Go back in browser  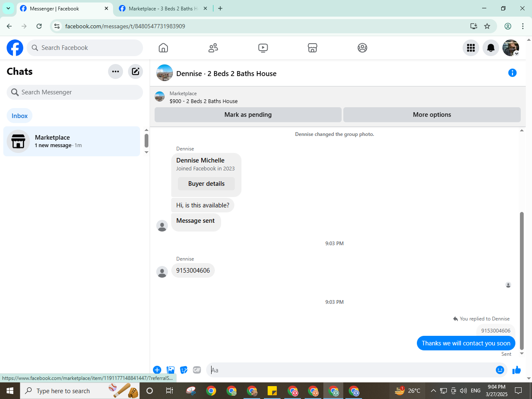[x=9, y=26]
